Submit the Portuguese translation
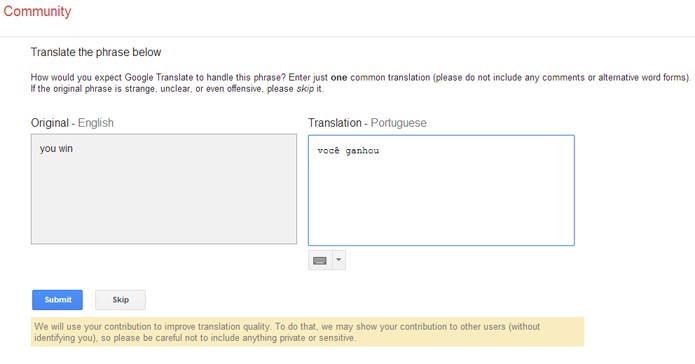Viewport: 695px width, 364px height. 57,300
